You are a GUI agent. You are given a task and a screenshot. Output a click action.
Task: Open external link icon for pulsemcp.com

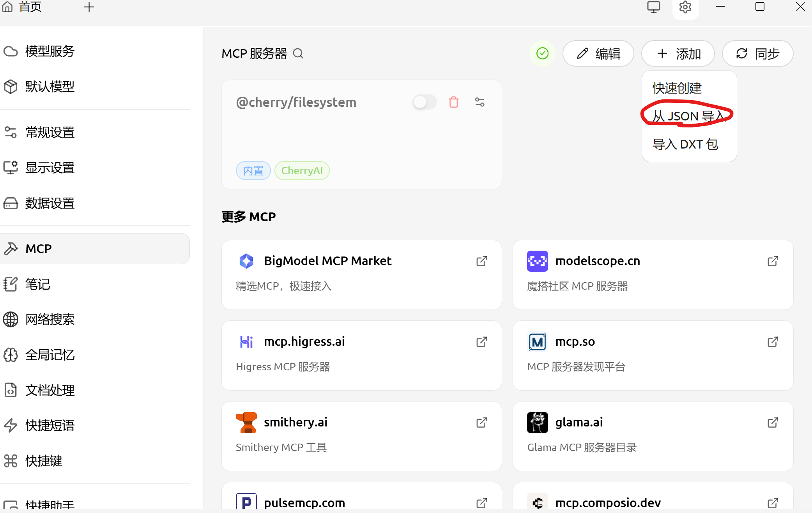pyautogui.click(x=482, y=503)
